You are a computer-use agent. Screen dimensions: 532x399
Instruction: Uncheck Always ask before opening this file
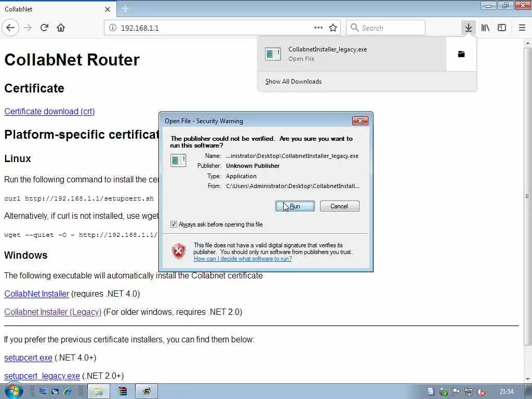tap(174, 224)
